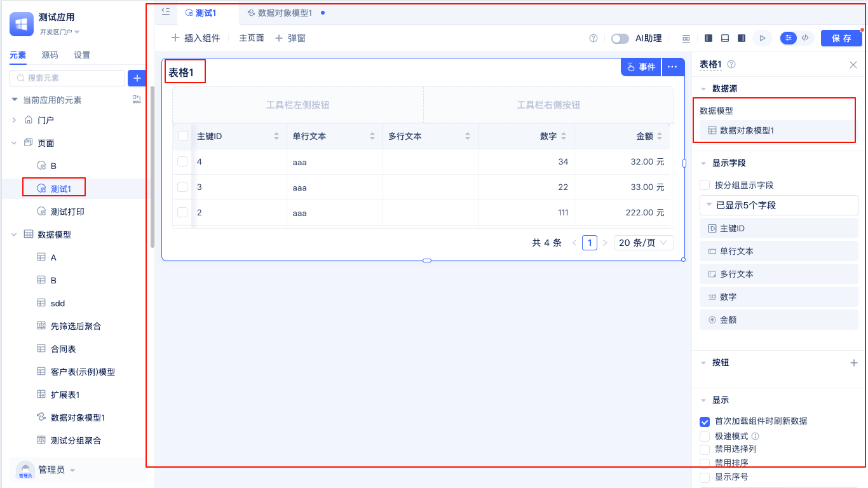Sort by the 单行文本 column arrows

point(372,136)
